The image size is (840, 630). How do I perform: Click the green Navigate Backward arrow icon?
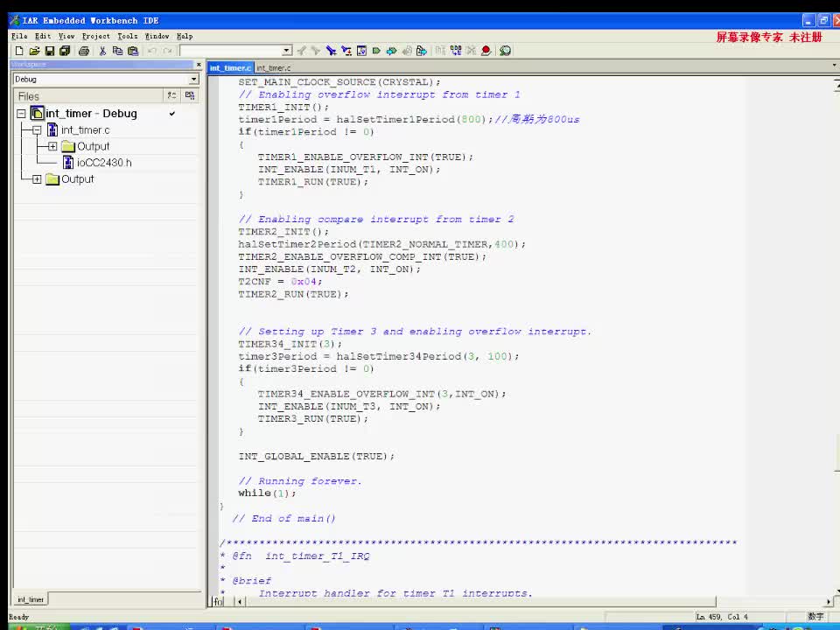pos(376,51)
